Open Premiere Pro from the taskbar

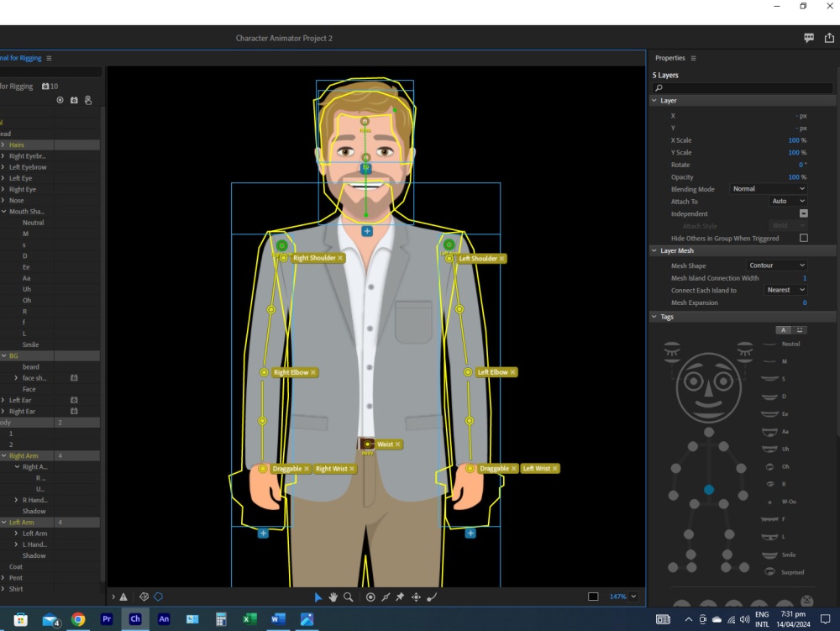(107, 618)
